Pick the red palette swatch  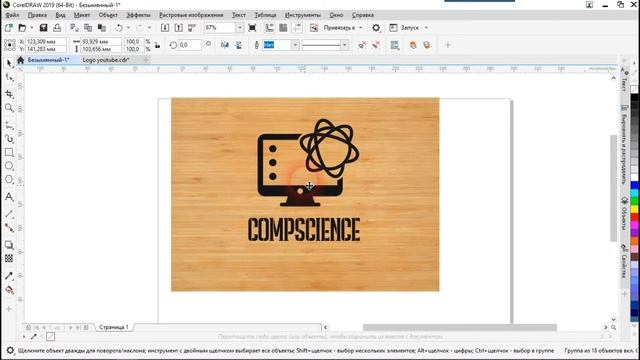pos(635,217)
